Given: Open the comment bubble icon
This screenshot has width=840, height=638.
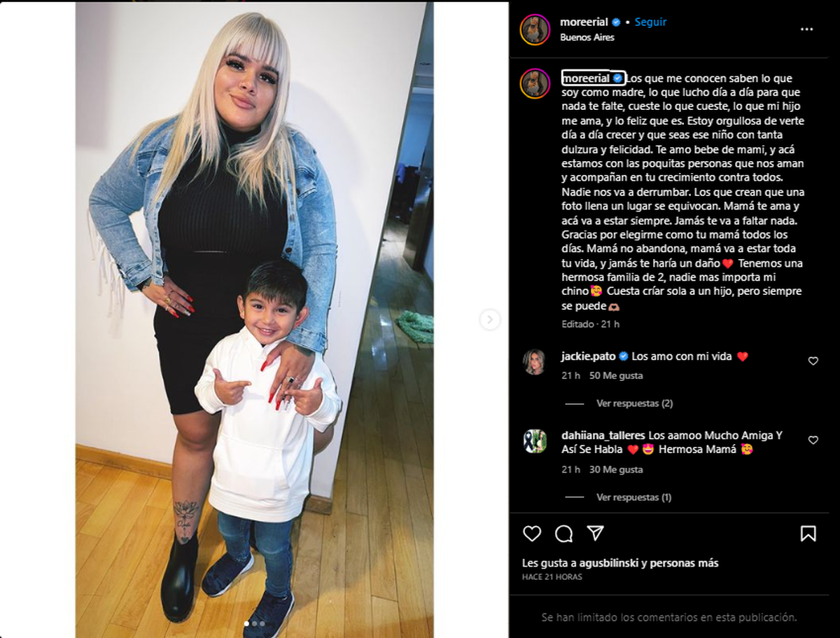Looking at the screenshot, I should [563, 534].
